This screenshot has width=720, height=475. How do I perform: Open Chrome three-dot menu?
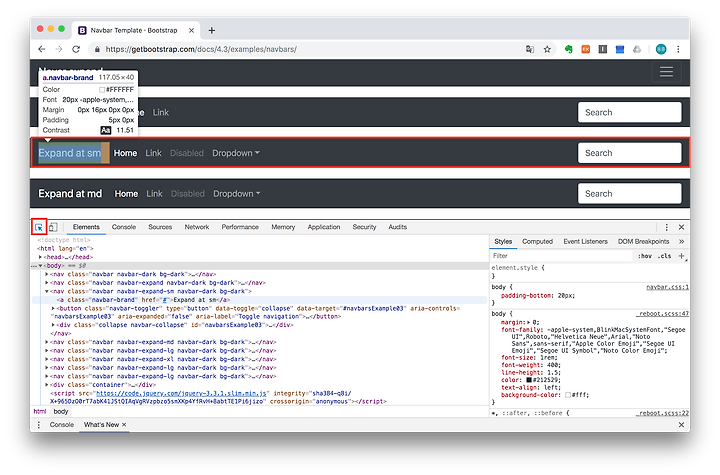click(678, 49)
